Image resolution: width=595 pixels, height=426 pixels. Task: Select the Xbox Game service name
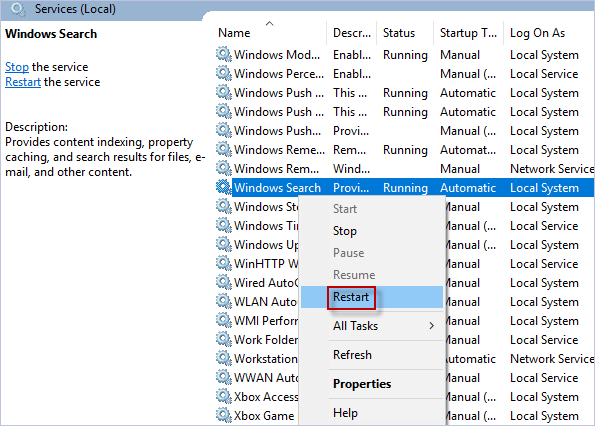[x=264, y=416]
